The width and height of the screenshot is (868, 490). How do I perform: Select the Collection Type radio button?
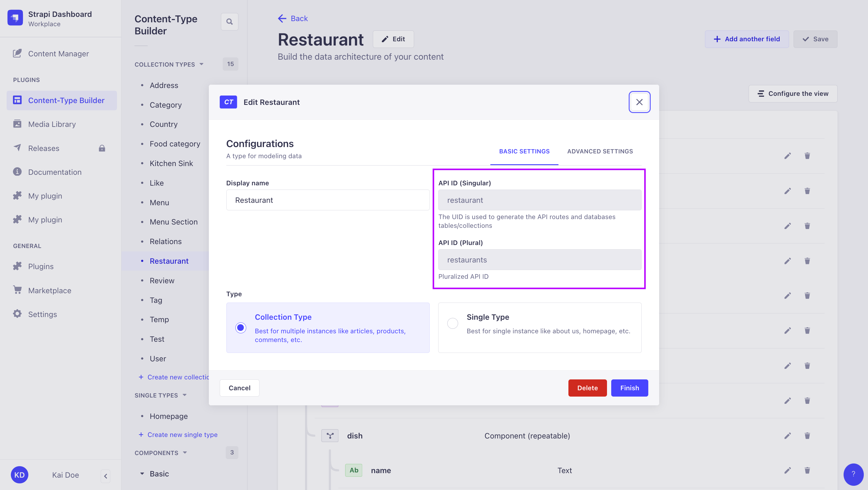tap(241, 327)
